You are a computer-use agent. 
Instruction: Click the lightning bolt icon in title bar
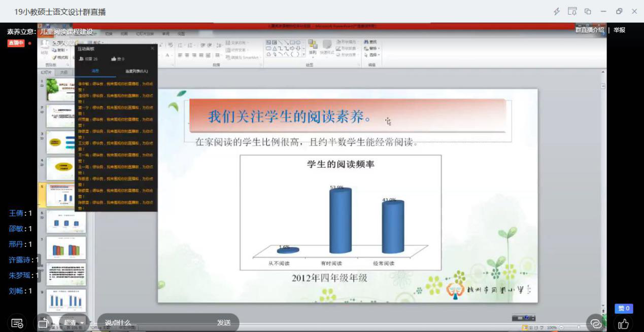pyautogui.click(x=557, y=12)
